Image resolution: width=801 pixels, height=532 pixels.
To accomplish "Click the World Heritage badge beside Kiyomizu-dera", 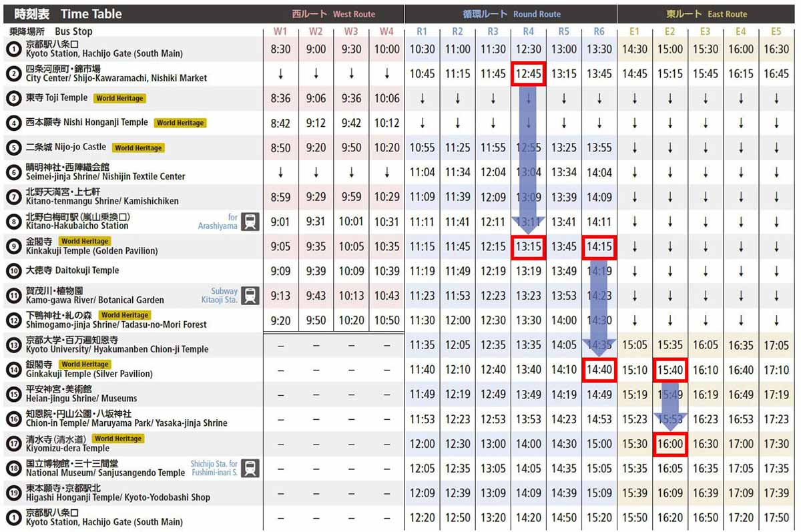I will click(117, 439).
